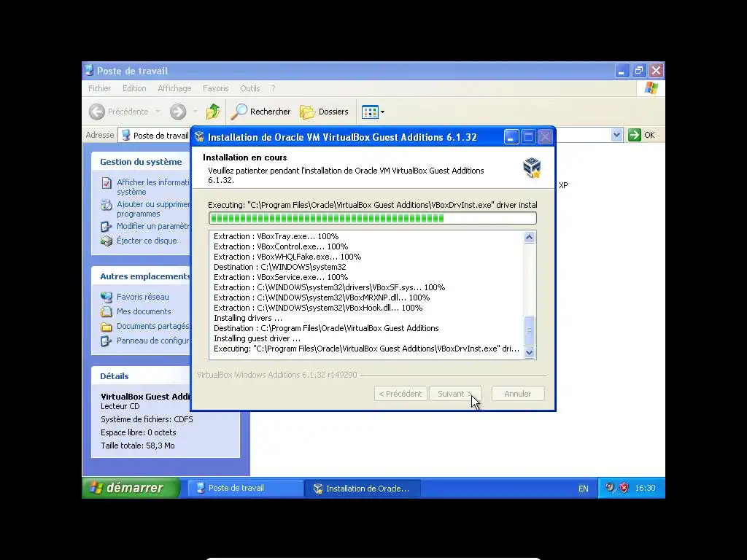Click the gray tray icon beside the shield
Image resolution: width=747 pixels, height=560 pixels.
(611, 488)
